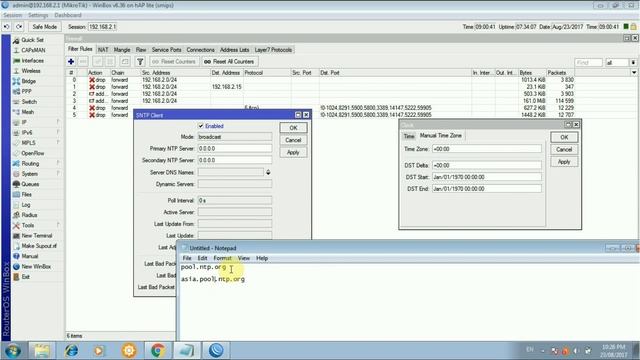Open WinBox Settings menu
640x360 pixels.
coord(38,15)
